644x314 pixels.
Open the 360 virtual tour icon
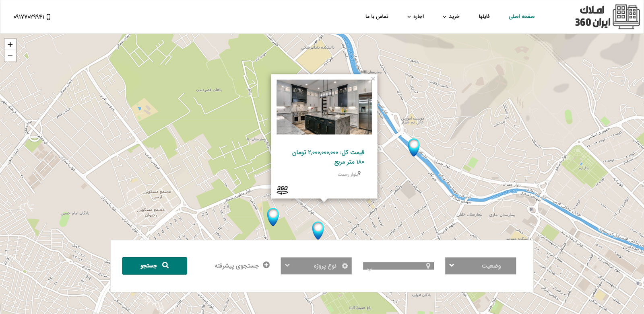click(x=283, y=190)
